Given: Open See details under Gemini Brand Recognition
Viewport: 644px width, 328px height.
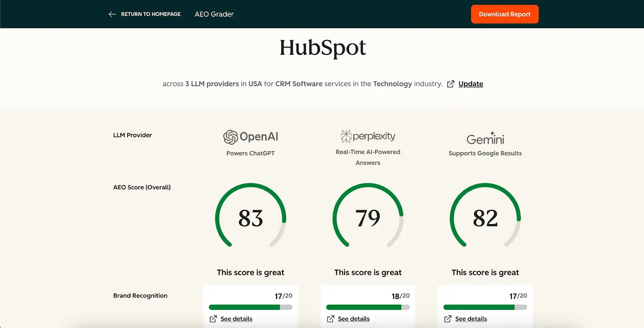Looking at the screenshot, I should (x=471, y=319).
